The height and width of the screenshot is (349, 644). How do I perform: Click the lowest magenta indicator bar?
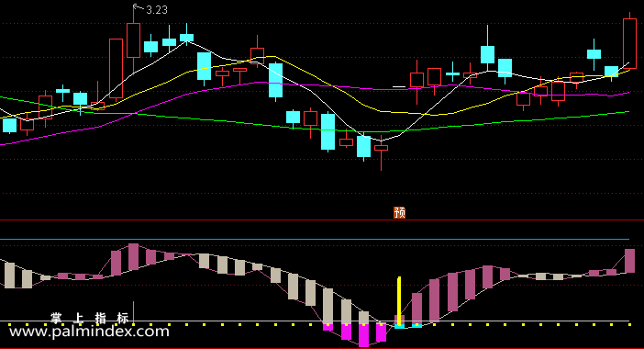click(363, 335)
